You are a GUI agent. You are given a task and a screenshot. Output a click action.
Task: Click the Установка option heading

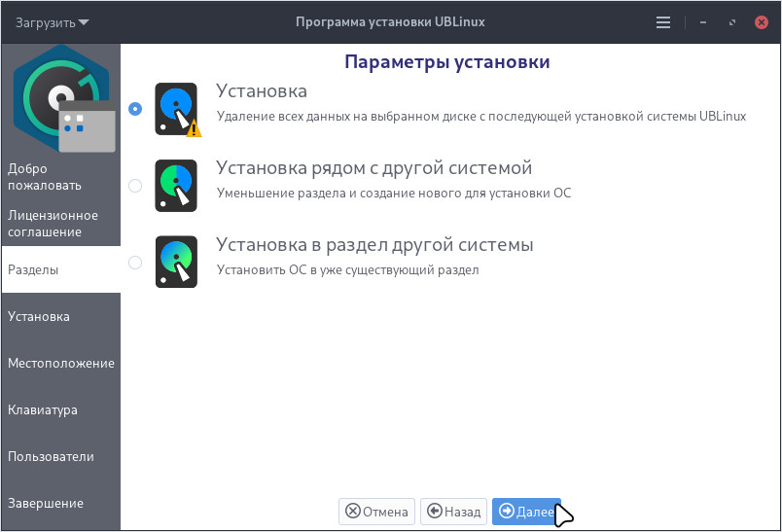(x=262, y=91)
